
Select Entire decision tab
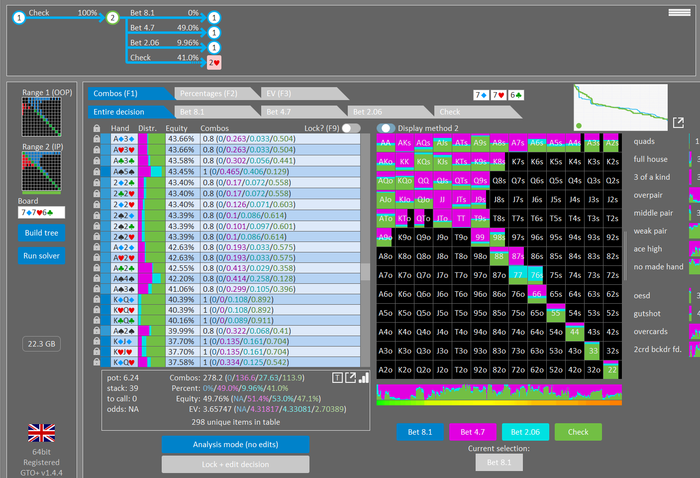[129, 112]
